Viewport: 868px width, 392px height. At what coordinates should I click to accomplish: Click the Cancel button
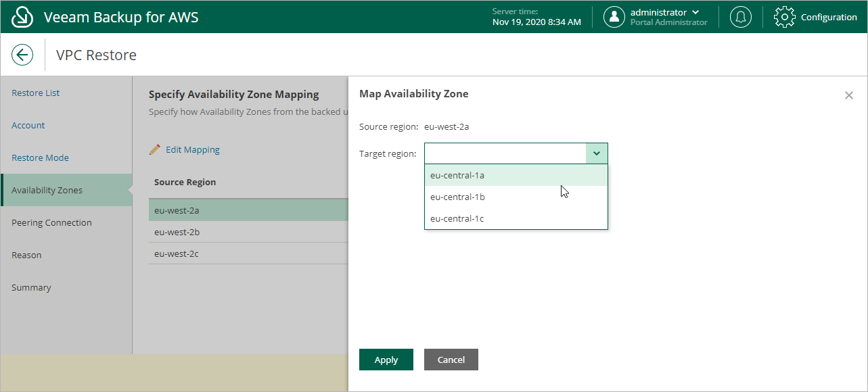[x=451, y=360]
